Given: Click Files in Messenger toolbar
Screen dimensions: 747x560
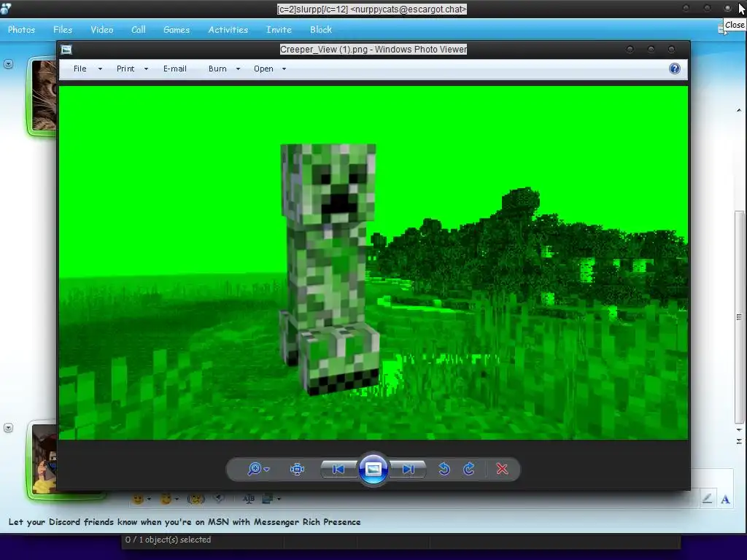Looking at the screenshot, I should (x=63, y=29).
